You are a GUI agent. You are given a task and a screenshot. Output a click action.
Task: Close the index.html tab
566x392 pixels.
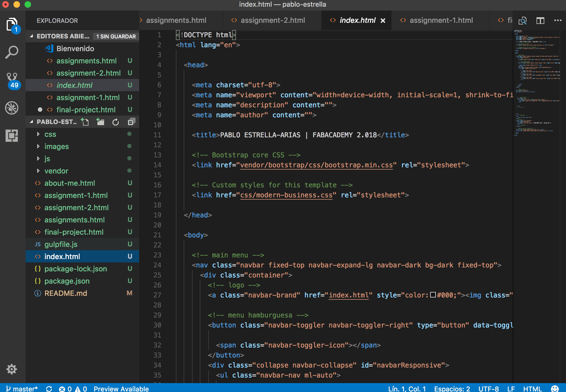pos(383,21)
